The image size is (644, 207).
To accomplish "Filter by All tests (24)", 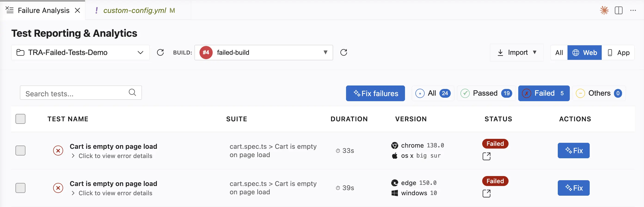I will click(433, 93).
